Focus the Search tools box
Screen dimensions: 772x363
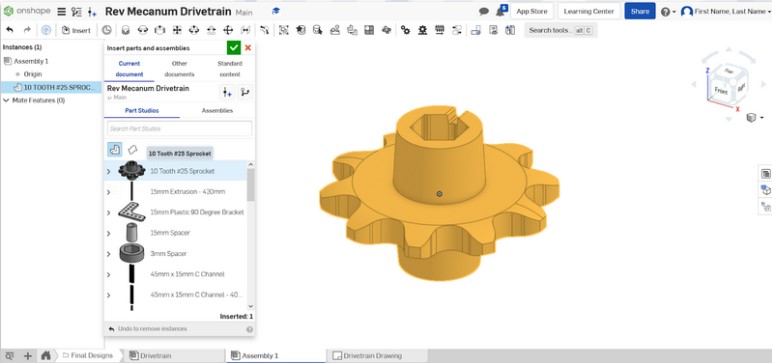pos(560,30)
